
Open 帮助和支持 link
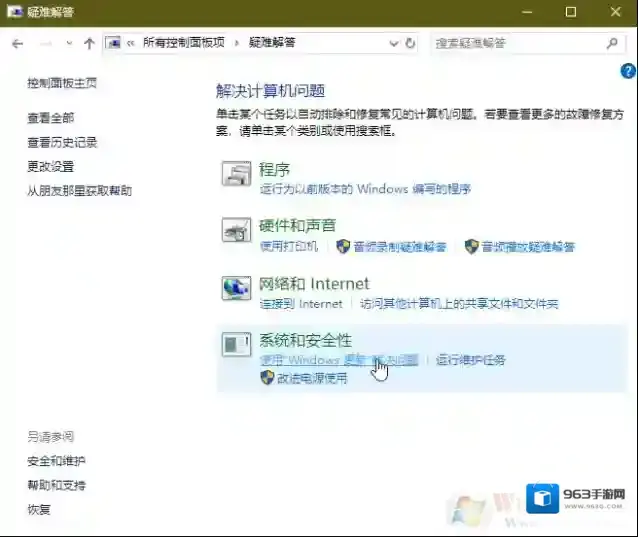[56, 485]
